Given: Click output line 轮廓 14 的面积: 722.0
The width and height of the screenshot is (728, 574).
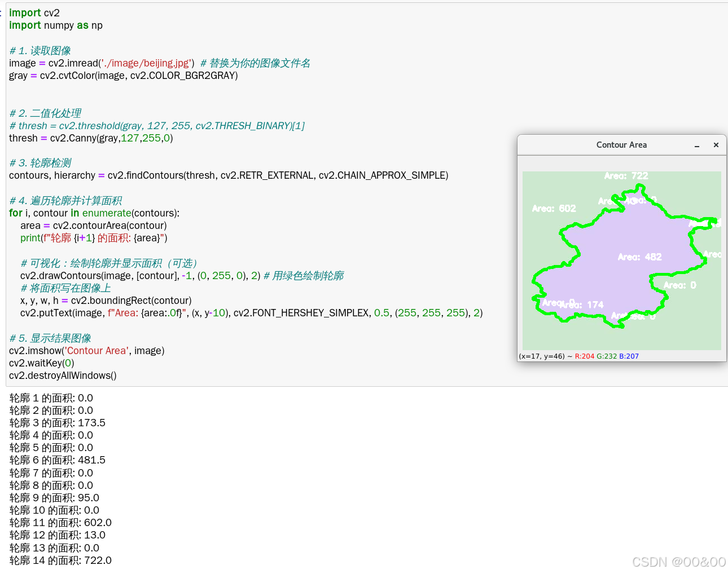Looking at the screenshot, I should point(60,560).
